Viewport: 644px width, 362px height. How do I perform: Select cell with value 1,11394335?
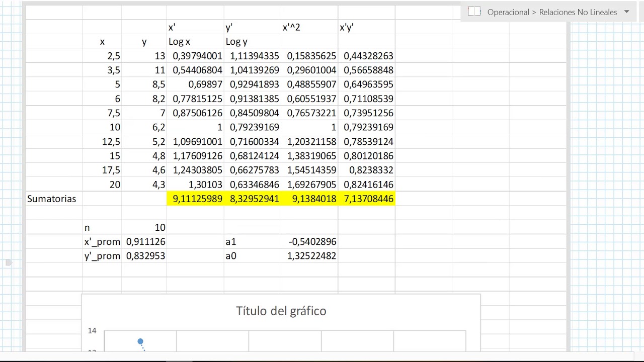(x=253, y=56)
